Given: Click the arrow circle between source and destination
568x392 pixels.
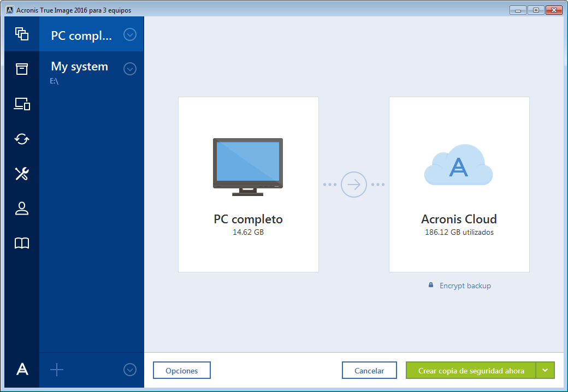Looking at the screenshot, I should tap(354, 184).
